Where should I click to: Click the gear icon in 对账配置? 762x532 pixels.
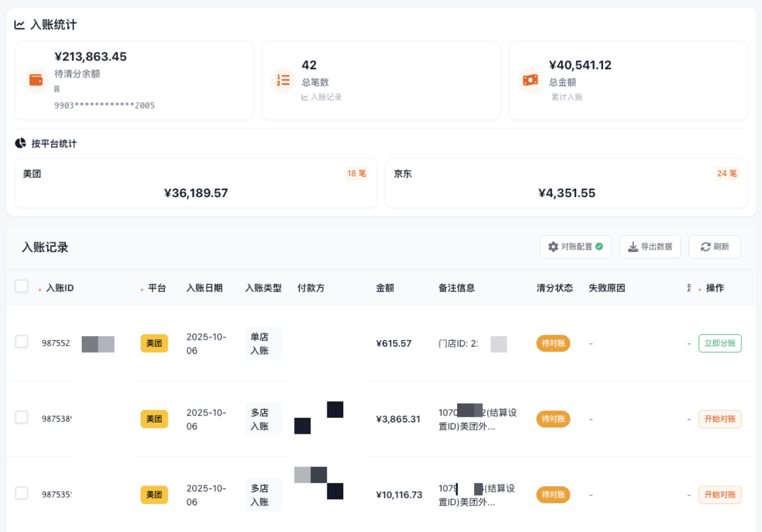click(x=553, y=247)
